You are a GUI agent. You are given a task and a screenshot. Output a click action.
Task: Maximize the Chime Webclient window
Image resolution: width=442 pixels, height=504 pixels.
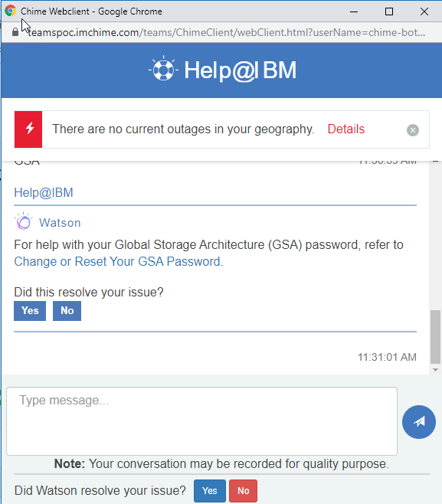(389, 11)
